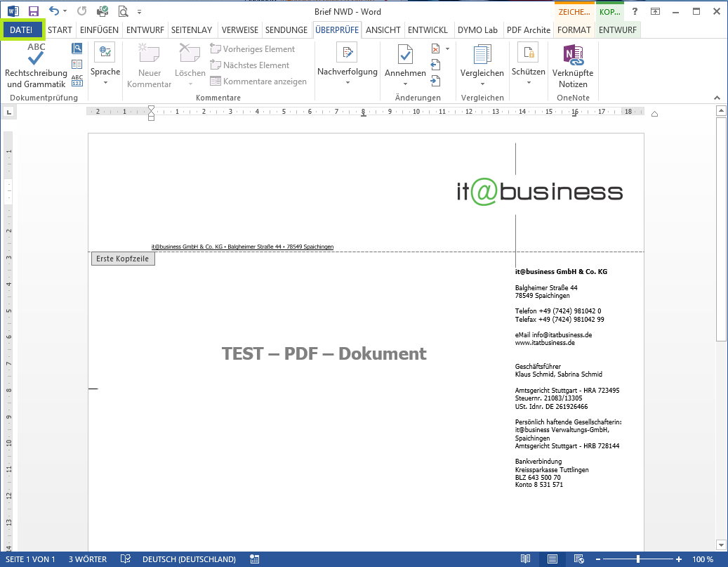This screenshot has width=728, height=567.
Task: Click the macro recording icon in status bar
Action: pyautogui.click(x=254, y=559)
